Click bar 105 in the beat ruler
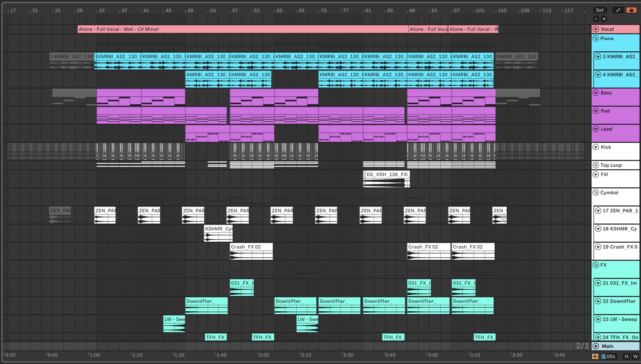The image size is (641, 364). pyautogui.click(x=502, y=11)
